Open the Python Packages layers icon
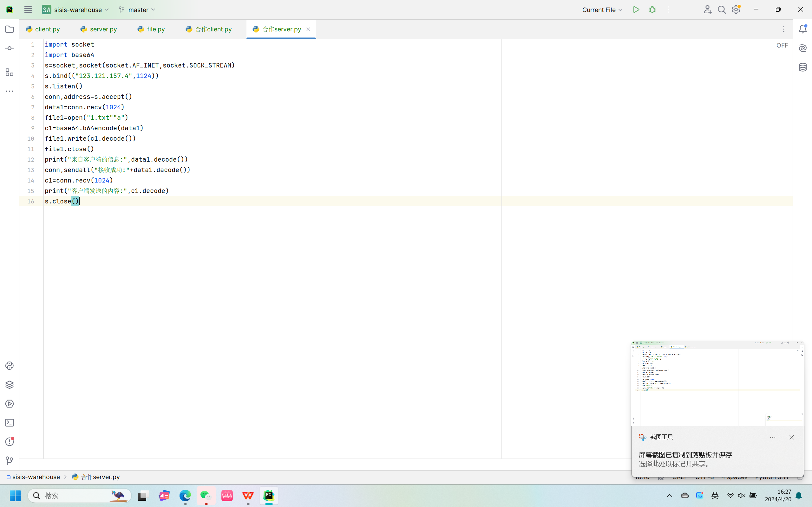The image size is (812, 507). (x=10, y=385)
